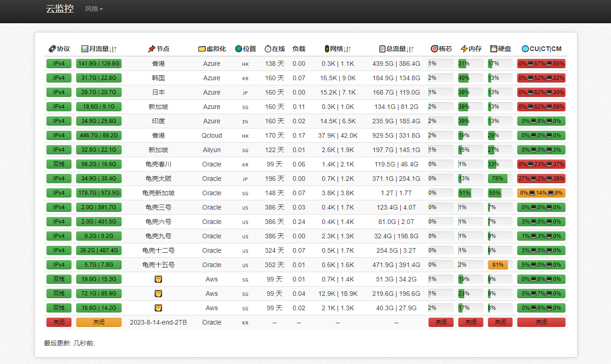Click the battery icon beside 网络 header
The width and height of the screenshot is (611, 364).
pyautogui.click(x=326, y=48)
